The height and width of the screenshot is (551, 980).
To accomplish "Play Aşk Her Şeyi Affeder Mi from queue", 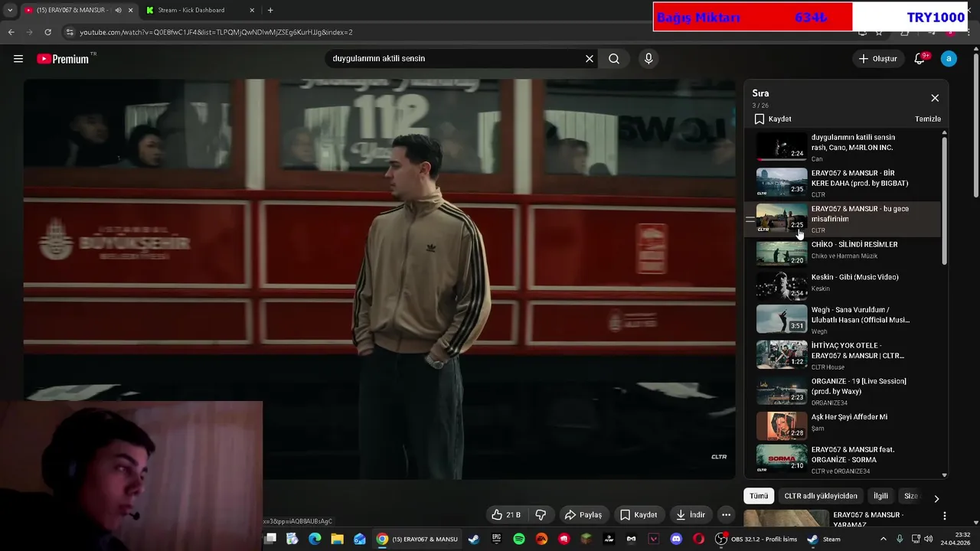I will pyautogui.click(x=842, y=425).
